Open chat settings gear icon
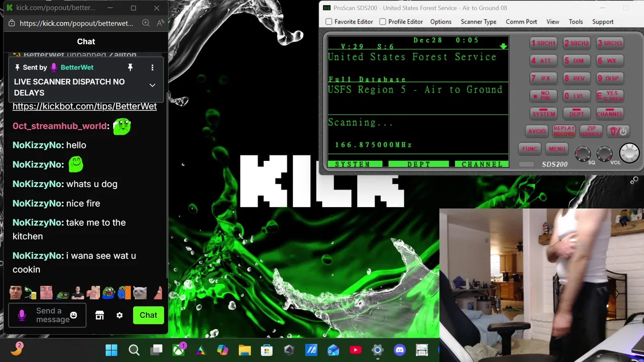The width and height of the screenshot is (644, 362). [x=119, y=315]
